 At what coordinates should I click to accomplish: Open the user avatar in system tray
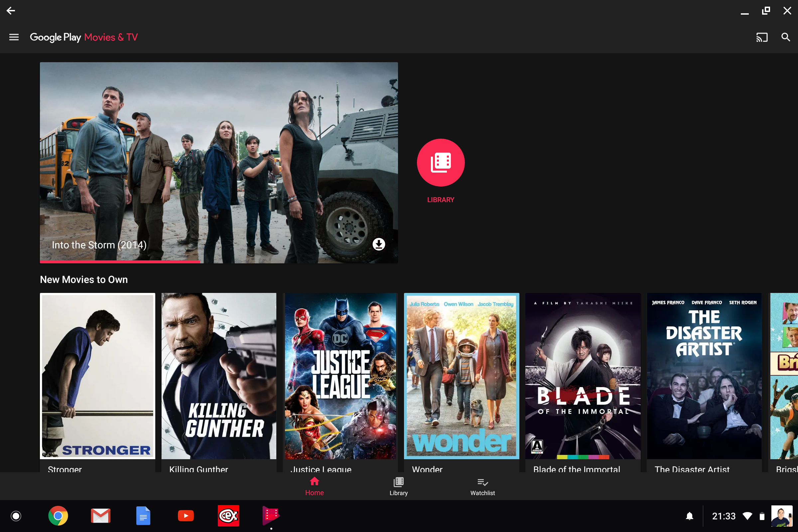782,516
